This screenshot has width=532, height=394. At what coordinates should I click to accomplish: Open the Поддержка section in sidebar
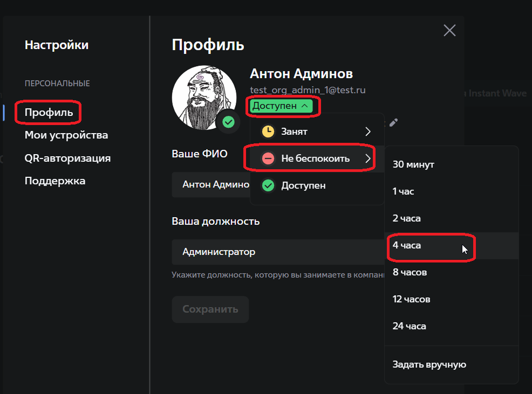pyautogui.click(x=55, y=181)
